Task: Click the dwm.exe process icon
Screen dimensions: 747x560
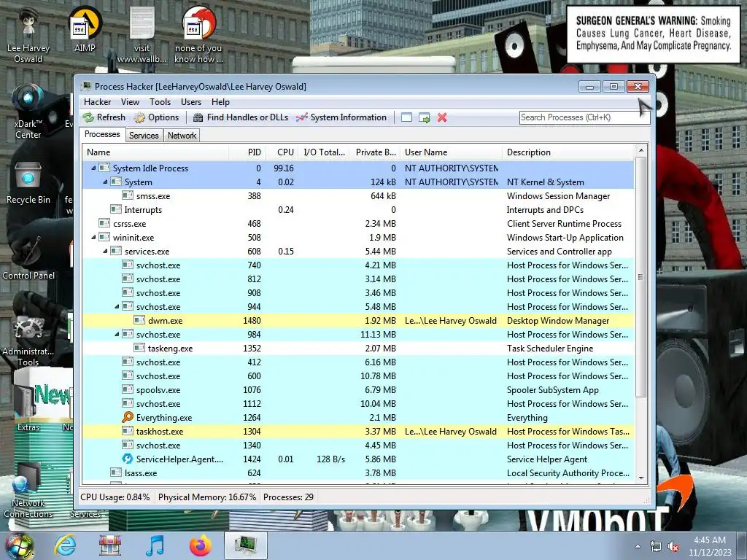Action: click(139, 320)
